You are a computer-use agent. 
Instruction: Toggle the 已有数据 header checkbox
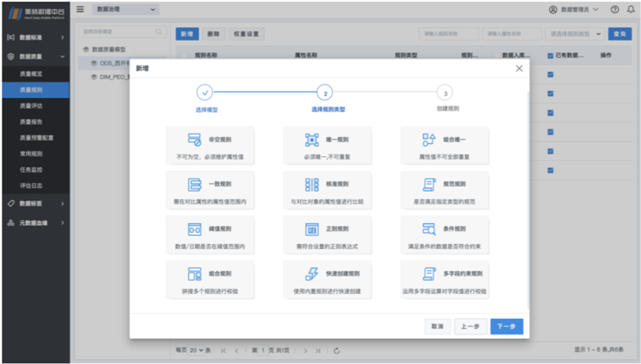coord(550,55)
